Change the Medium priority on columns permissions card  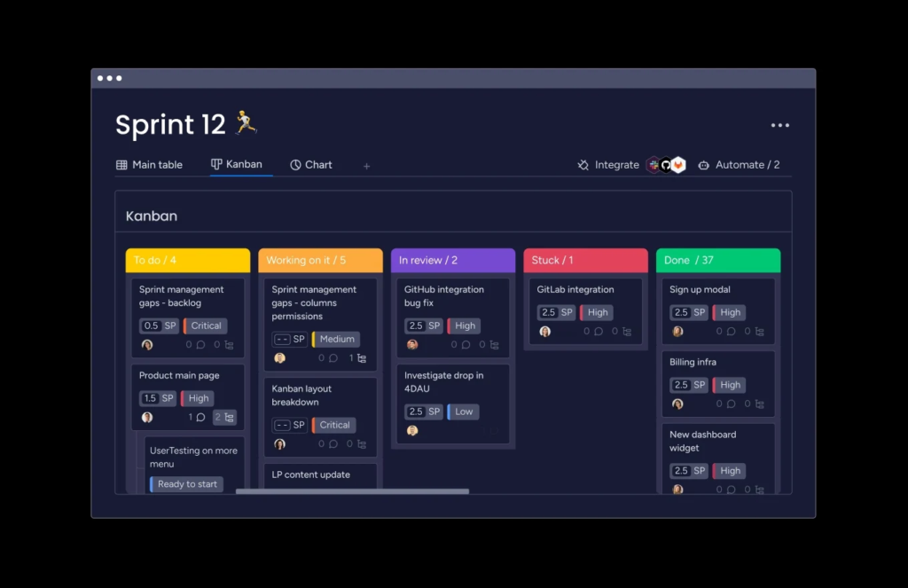[336, 339]
